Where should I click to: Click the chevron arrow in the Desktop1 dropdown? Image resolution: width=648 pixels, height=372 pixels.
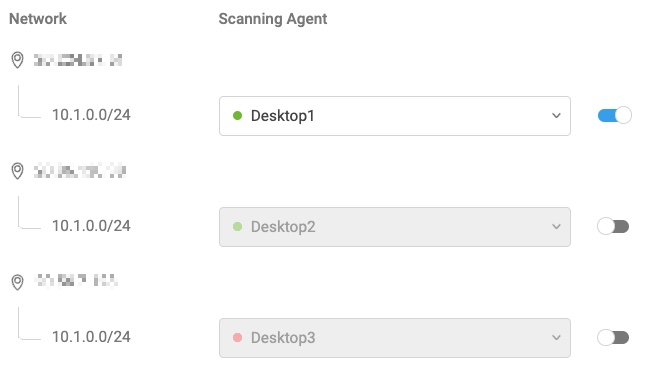(x=556, y=116)
